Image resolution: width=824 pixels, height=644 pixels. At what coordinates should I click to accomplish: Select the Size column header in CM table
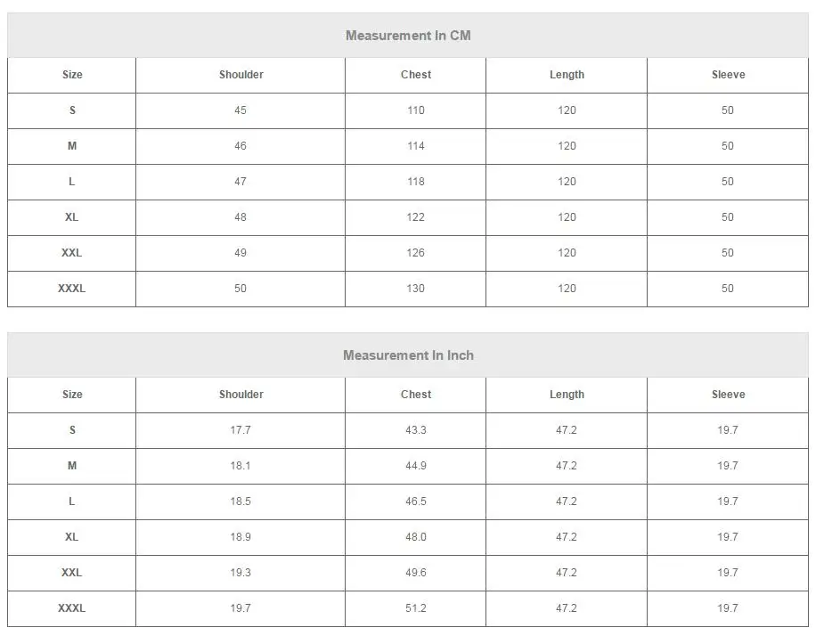pos(72,75)
